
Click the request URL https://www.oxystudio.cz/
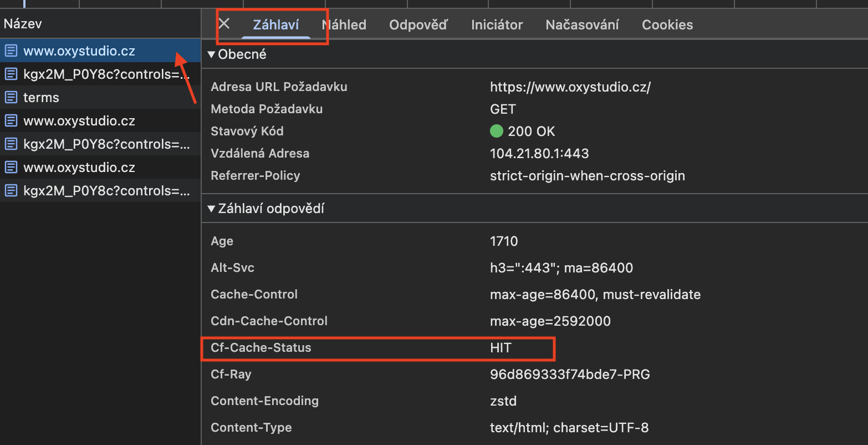(570, 87)
